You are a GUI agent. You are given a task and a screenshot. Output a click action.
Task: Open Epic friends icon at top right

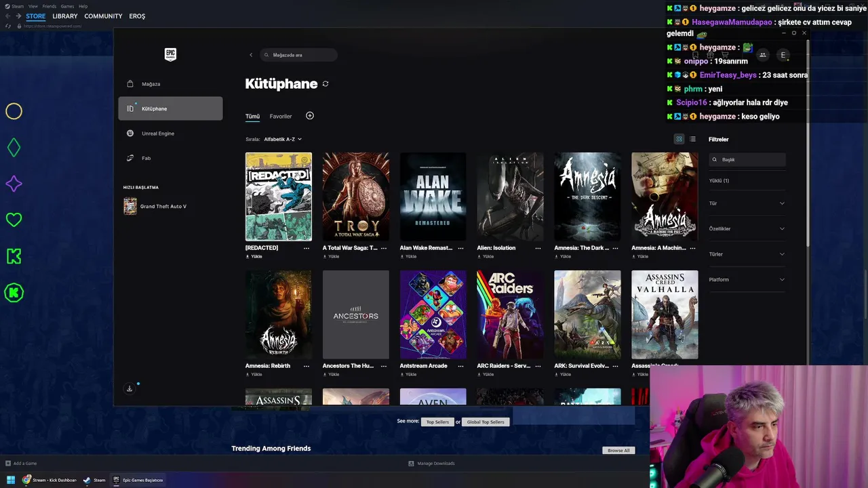[762, 55]
